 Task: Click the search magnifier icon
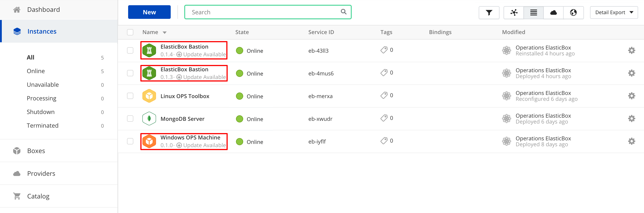pos(344,12)
